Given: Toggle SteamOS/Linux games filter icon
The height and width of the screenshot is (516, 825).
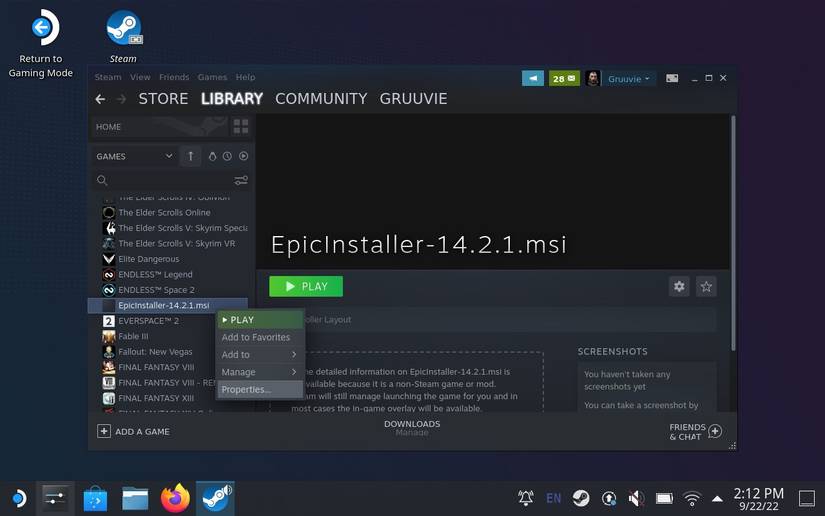Looking at the screenshot, I should (x=212, y=156).
